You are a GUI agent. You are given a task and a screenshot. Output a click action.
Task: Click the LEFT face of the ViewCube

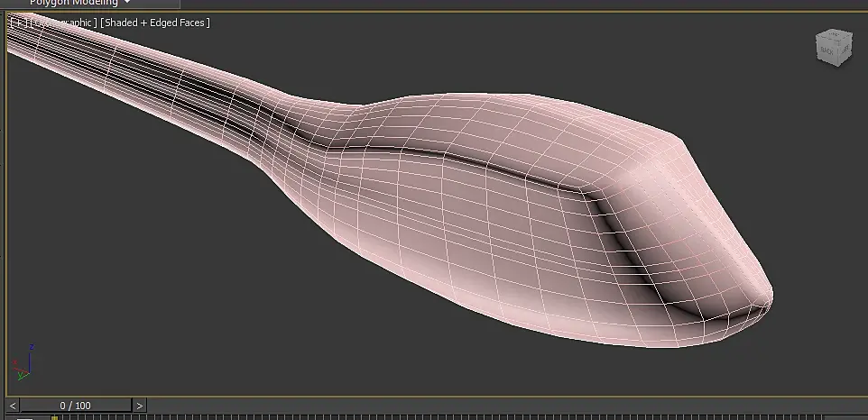click(845, 49)
